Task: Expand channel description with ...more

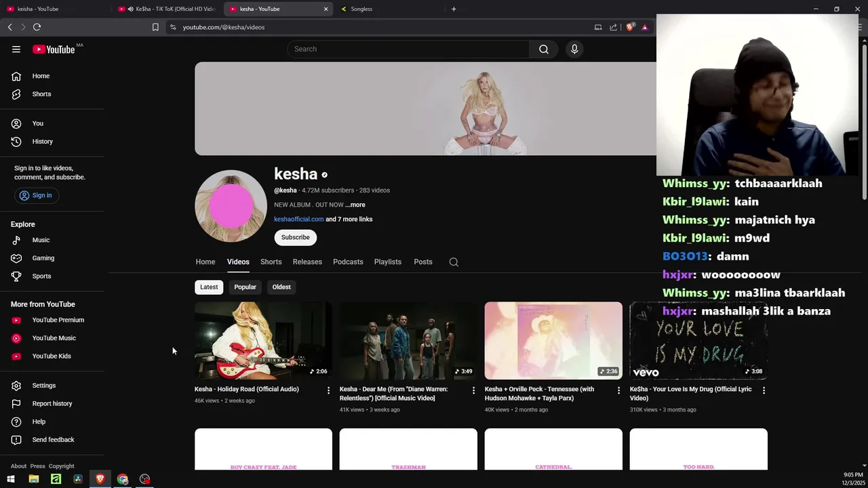Action: pyautogui.click(x=355, y=205)
